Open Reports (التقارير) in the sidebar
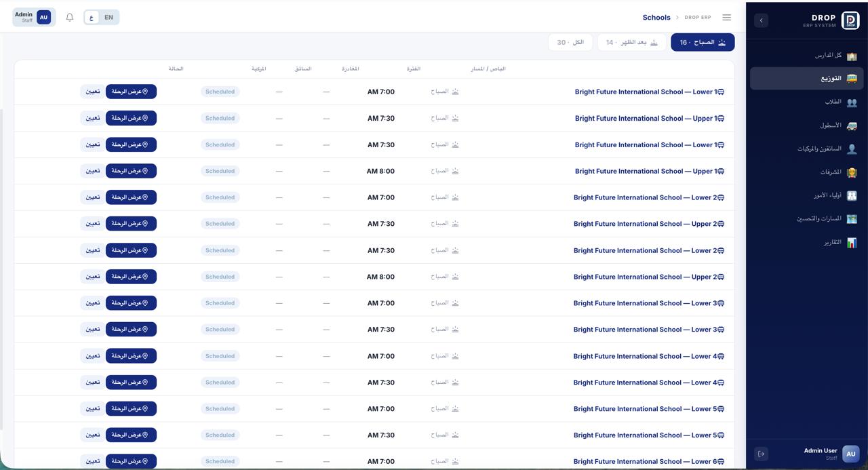The image size is (868, 470). click(806, 243)
